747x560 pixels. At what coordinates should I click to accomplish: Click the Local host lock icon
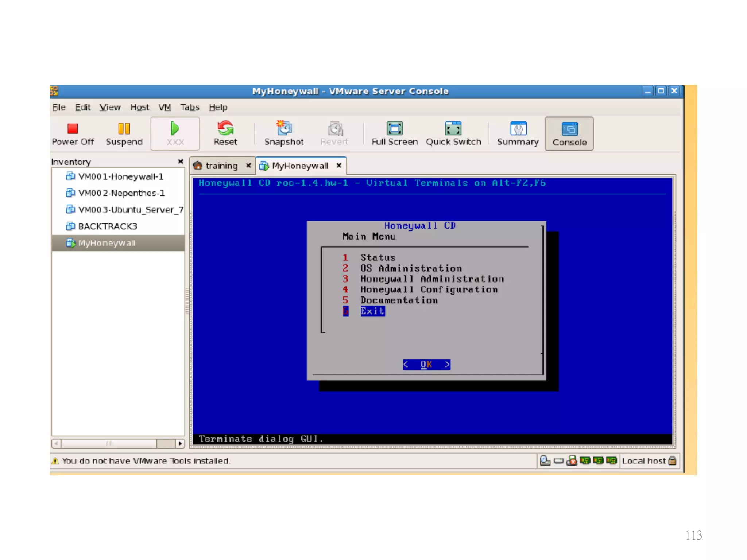coord(672,461)
